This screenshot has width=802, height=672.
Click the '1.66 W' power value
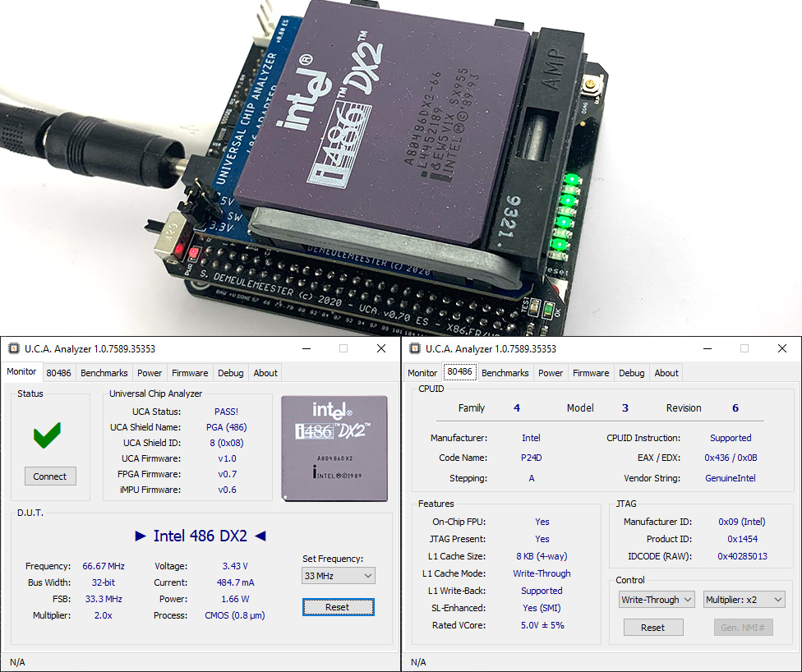coord(235,599)
